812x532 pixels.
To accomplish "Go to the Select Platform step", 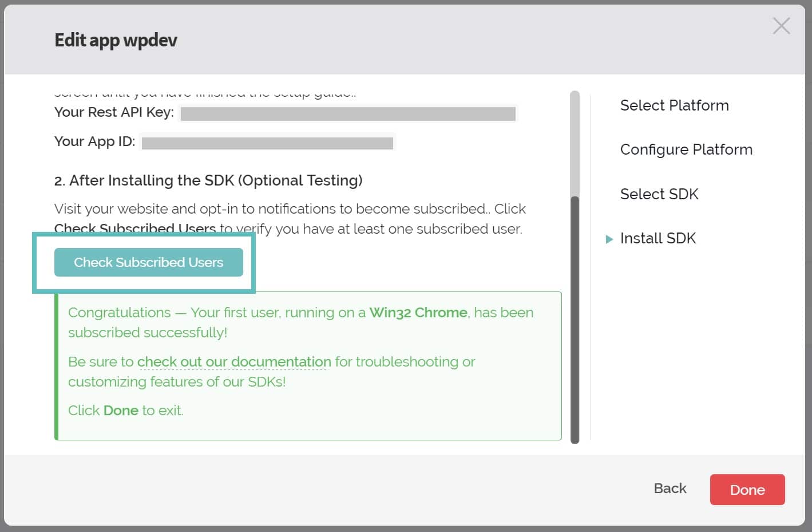I will pyautogui.click(x=674, y=105).
